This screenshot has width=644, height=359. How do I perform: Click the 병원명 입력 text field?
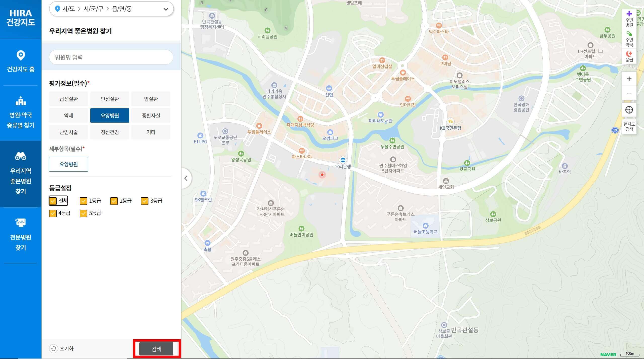tap(111, 57)
